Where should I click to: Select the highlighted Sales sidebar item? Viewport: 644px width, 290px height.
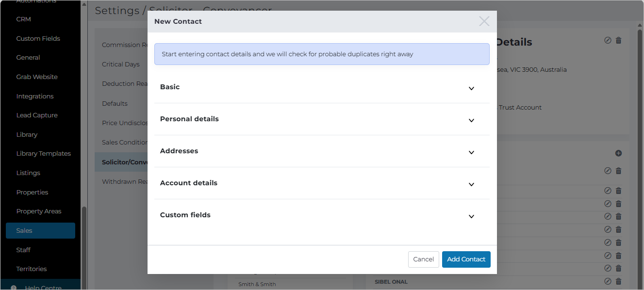pyautogui.click(x=40, y=230)
